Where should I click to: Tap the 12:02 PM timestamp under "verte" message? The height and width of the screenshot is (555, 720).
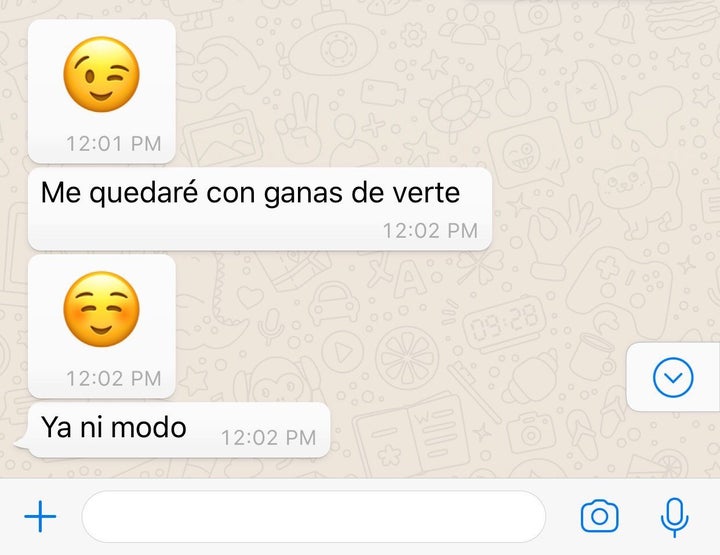tap(430, 230)
